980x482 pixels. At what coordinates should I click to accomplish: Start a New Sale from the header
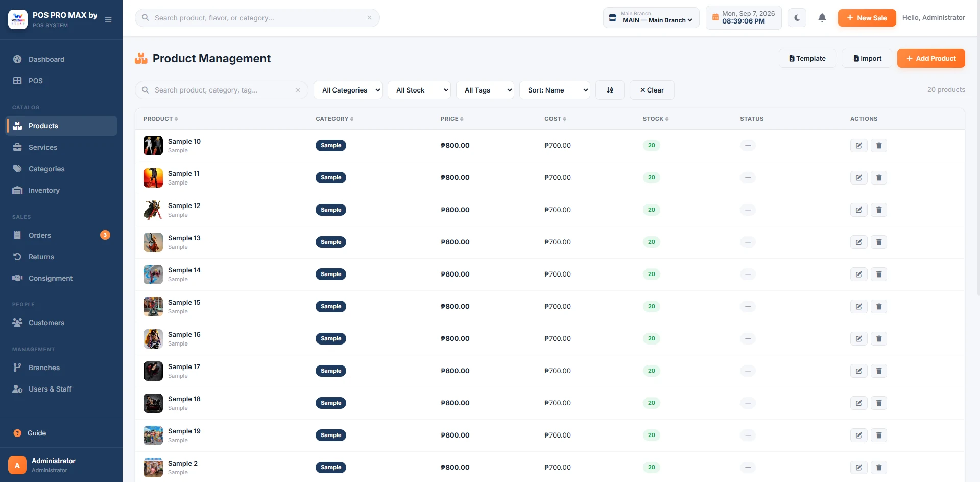click(x=867, y=18)
